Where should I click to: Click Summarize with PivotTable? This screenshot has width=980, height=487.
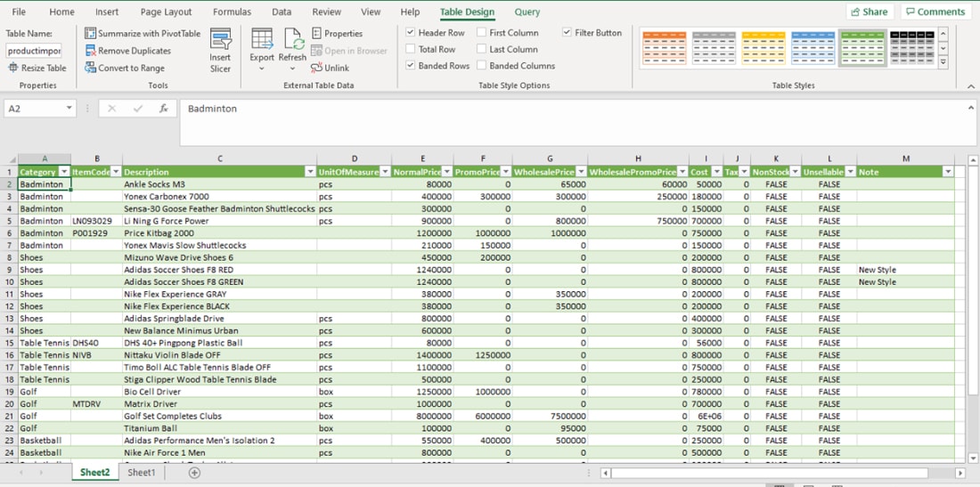[x=143, y=34]
